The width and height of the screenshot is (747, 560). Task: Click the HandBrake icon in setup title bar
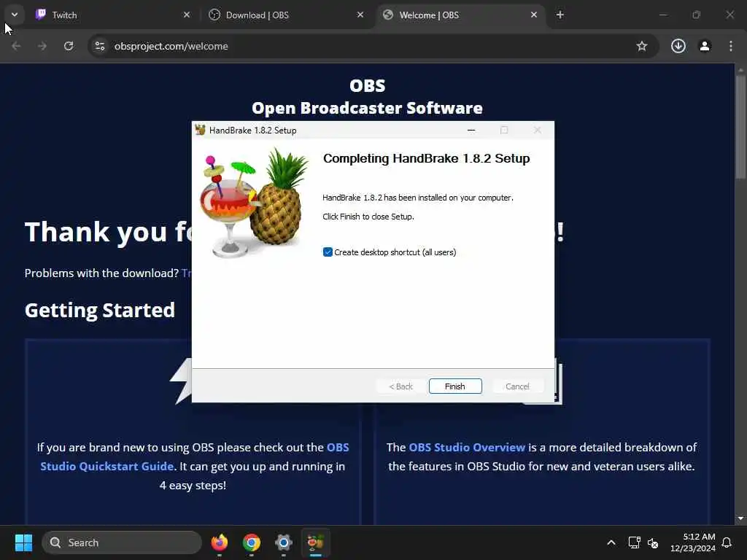click(x=200, y=130)
